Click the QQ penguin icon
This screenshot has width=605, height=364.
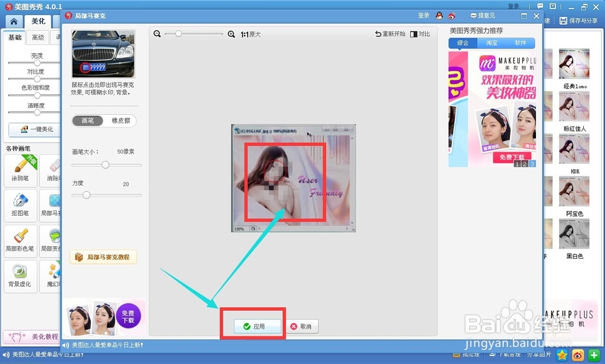coord(439,16)
